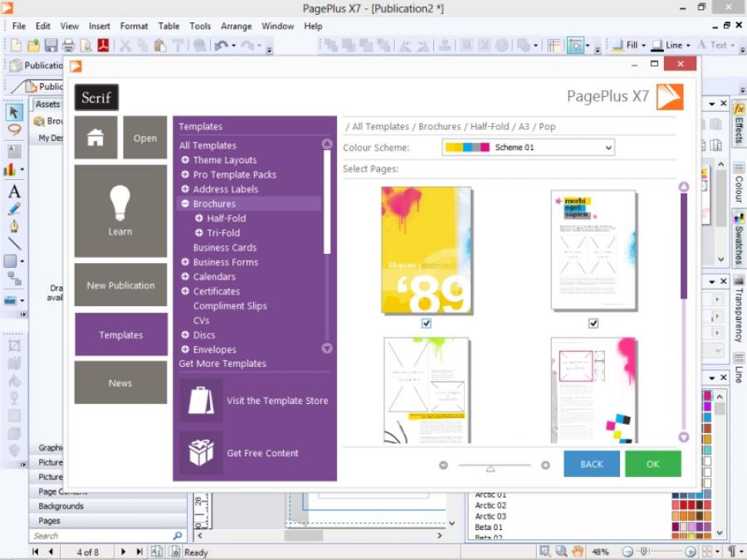Click the template store shopping bag icon
Screen dimensions: 747x560
[201, 400]
